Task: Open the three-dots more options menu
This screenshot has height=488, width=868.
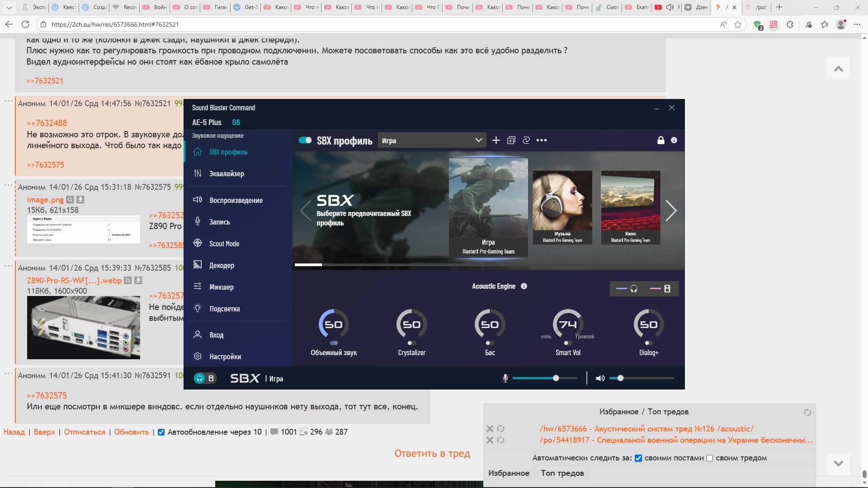Action: coord(542,141)
